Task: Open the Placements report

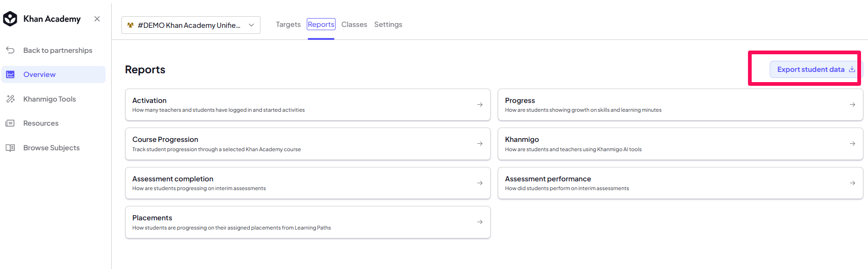Action: tap(308, 222)
